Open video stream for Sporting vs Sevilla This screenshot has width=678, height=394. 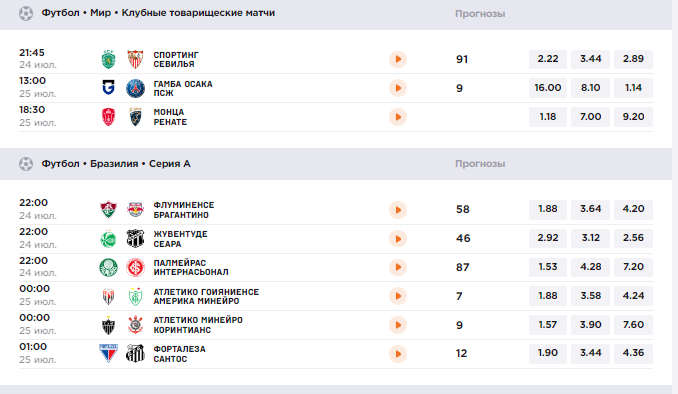pyautogui.click(x=398, y=59)
